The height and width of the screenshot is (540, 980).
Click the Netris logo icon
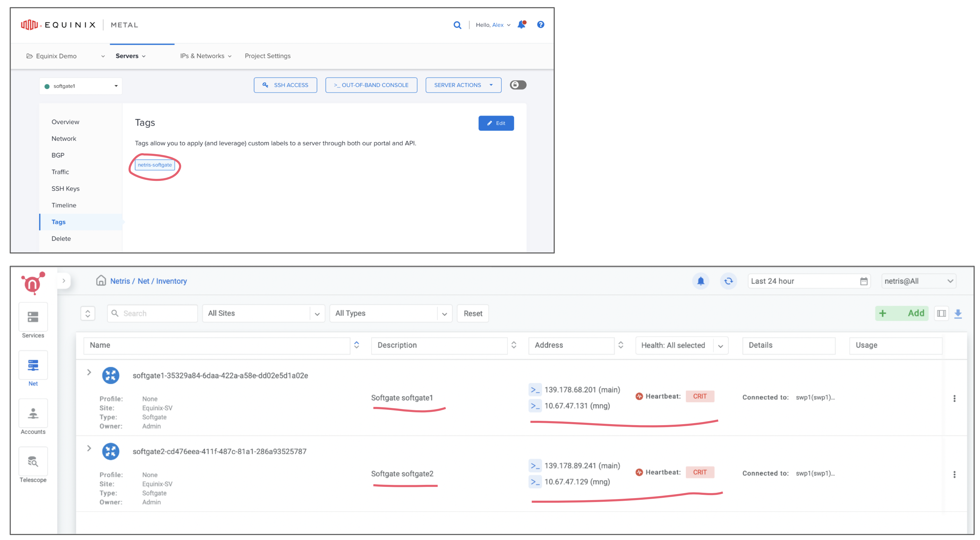point(33,283)
